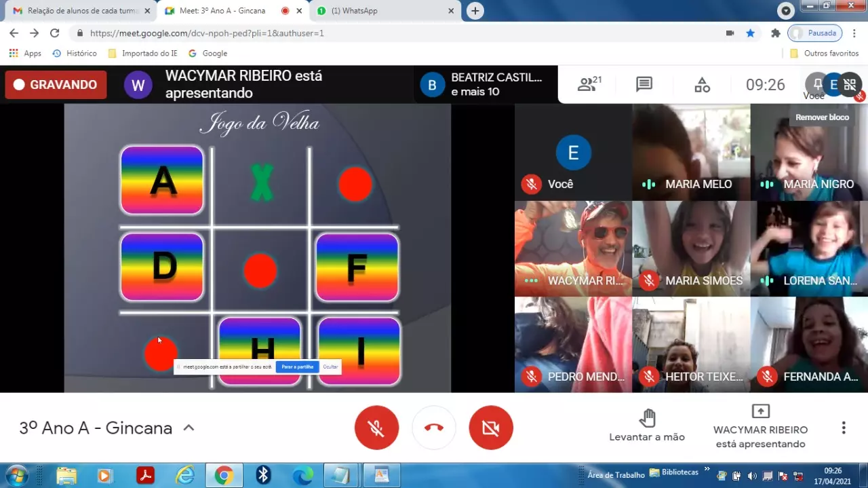868x488 pixels.
Task: Expand the Bibliotecas toolbar chevron in taskbar
Action: point(707,470)
